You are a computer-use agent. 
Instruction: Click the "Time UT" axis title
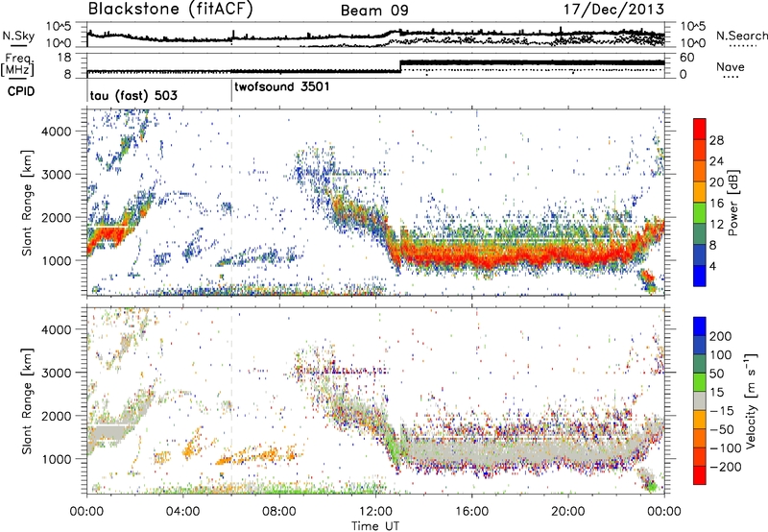pyautogui.click(x=375, y=525)
